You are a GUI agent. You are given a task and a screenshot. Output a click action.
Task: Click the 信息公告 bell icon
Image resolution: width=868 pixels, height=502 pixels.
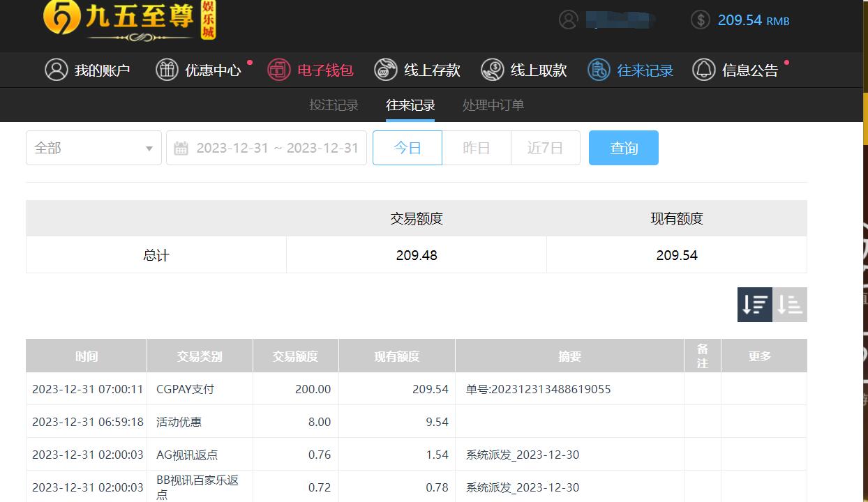click(704, 70)
